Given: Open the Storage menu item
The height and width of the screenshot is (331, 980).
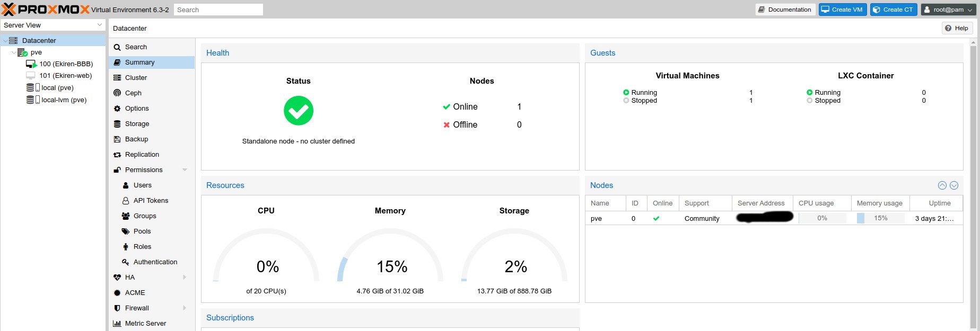Looking at the screenshot, I should click(x=152, y=124).
